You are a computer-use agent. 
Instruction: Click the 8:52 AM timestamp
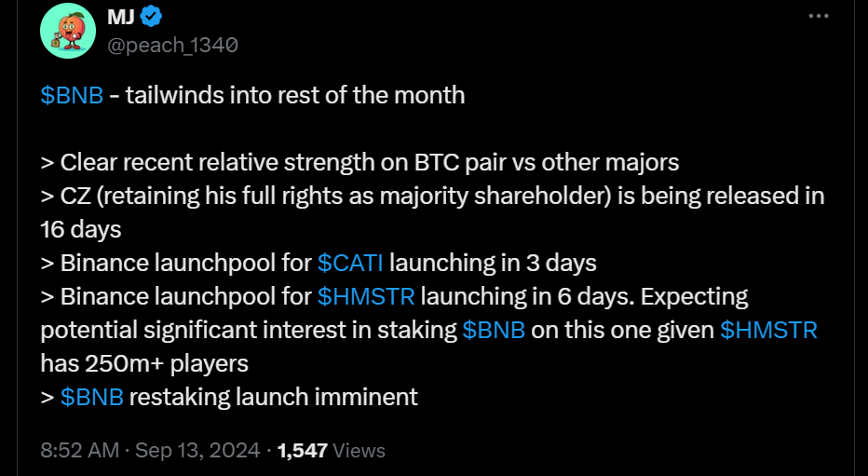coord(80,451)
